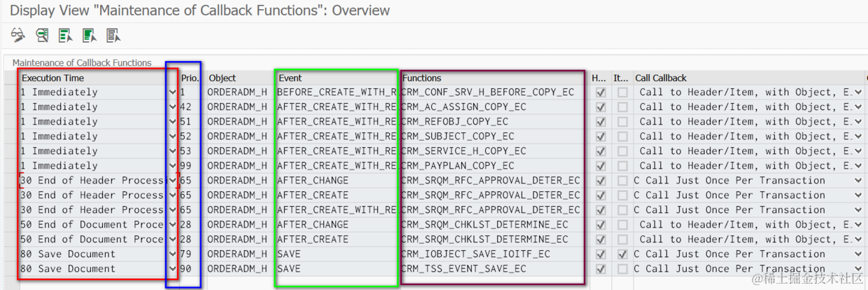Click priority value 53 cell
The height and width of the screenshot is (290, 868).
pos(191,151)
